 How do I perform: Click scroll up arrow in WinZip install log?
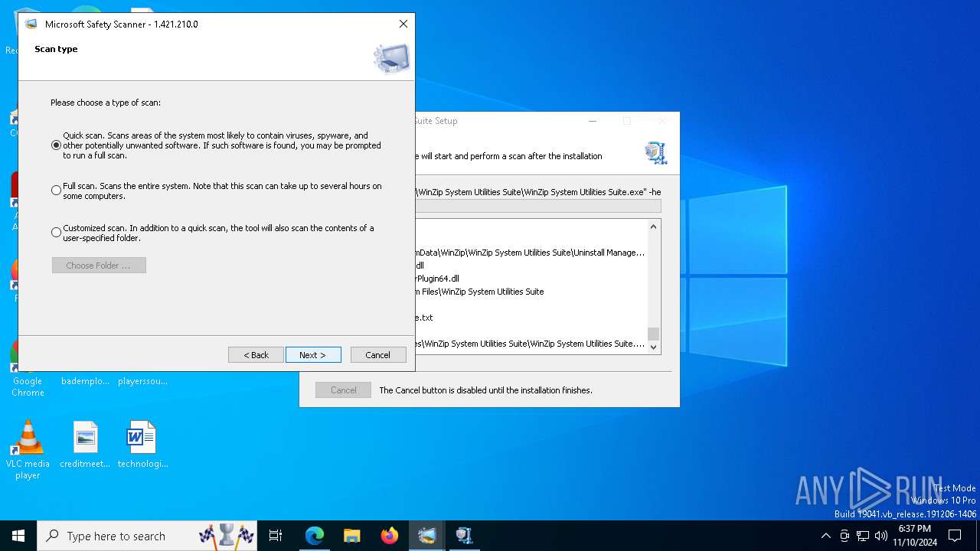[653, 227]
